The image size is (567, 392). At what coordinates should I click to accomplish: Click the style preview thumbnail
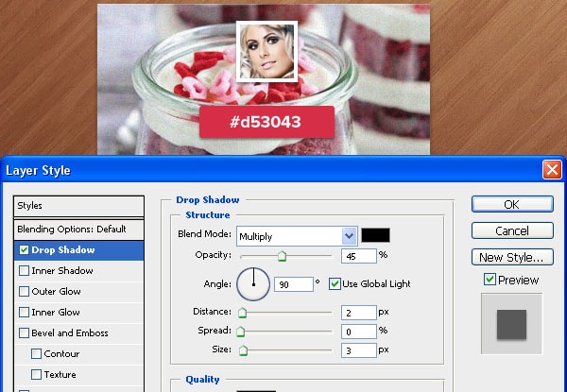511,324
